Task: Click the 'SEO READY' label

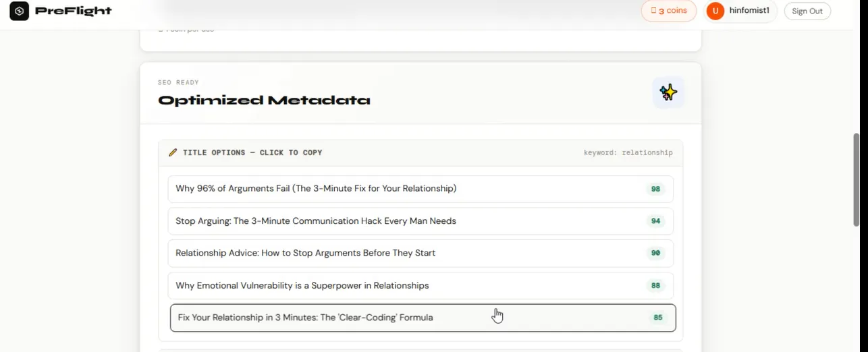Action: [178, 82]
